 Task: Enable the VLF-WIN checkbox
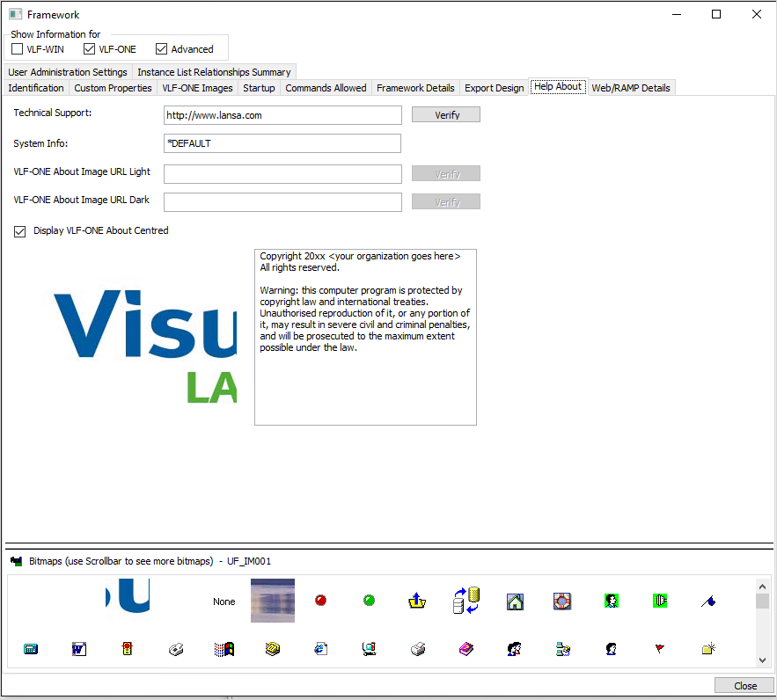click(17, 49)
